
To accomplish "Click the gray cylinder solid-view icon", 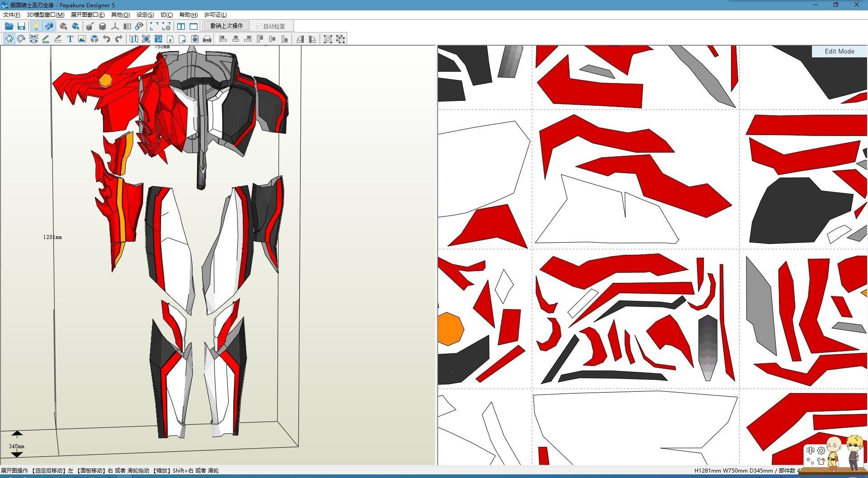I will pyautogui.click(x=102, y=26).
